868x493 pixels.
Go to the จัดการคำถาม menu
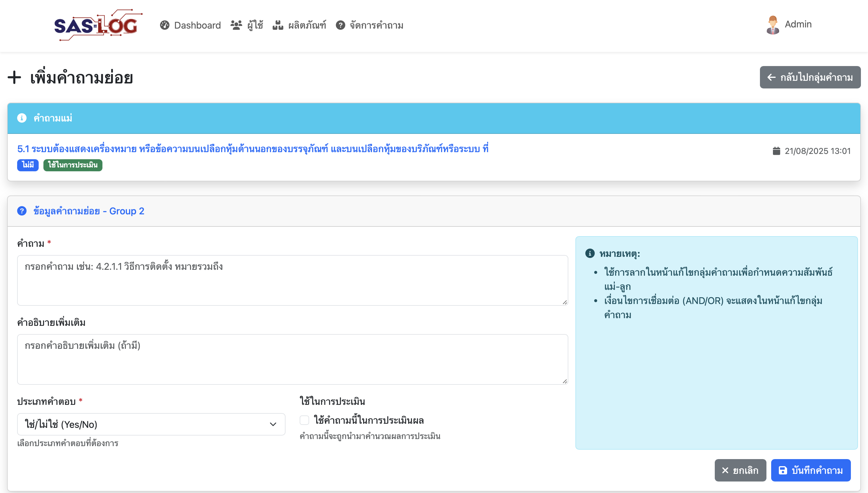click(x=376, y=25)
